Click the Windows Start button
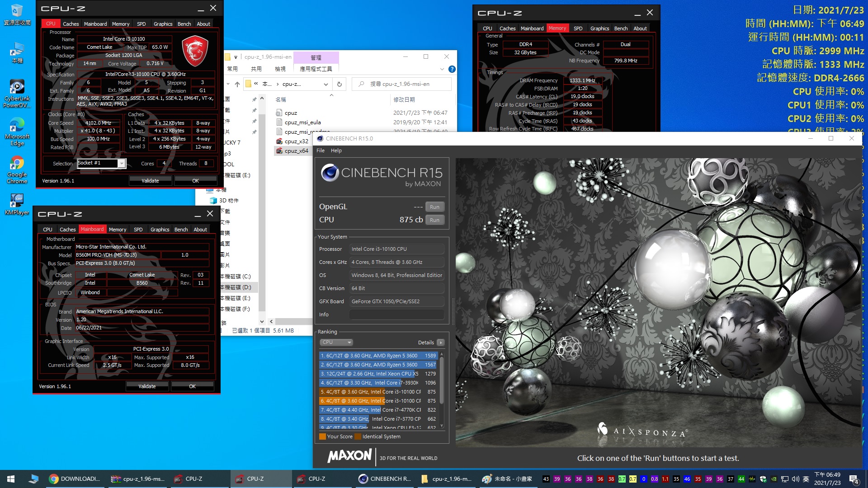 pyautogui.click(x=11, y=479)
